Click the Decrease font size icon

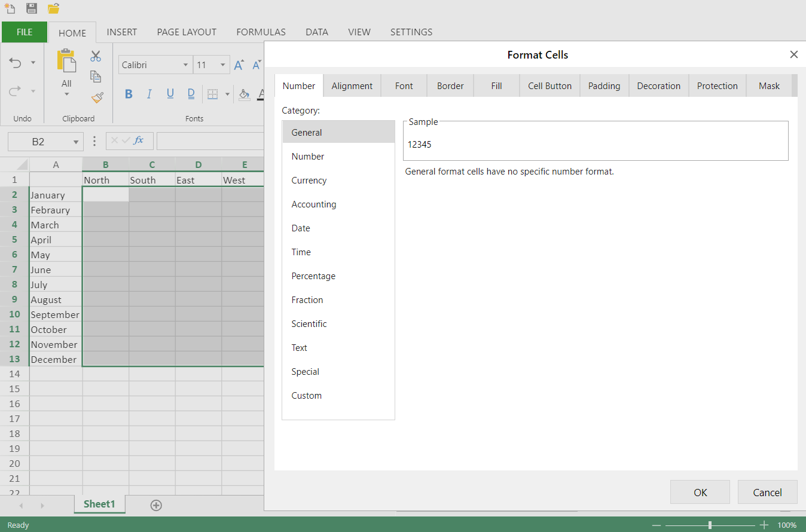coord(257,65)
